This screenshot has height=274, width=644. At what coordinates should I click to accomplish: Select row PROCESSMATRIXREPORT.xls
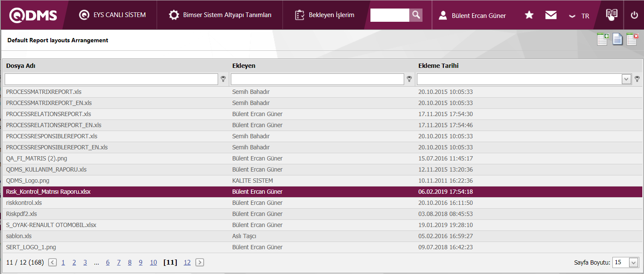pos(322,92)
